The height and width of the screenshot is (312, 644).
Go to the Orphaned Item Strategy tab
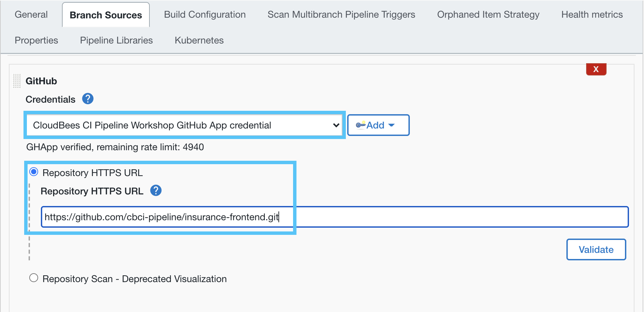(488, 15)
